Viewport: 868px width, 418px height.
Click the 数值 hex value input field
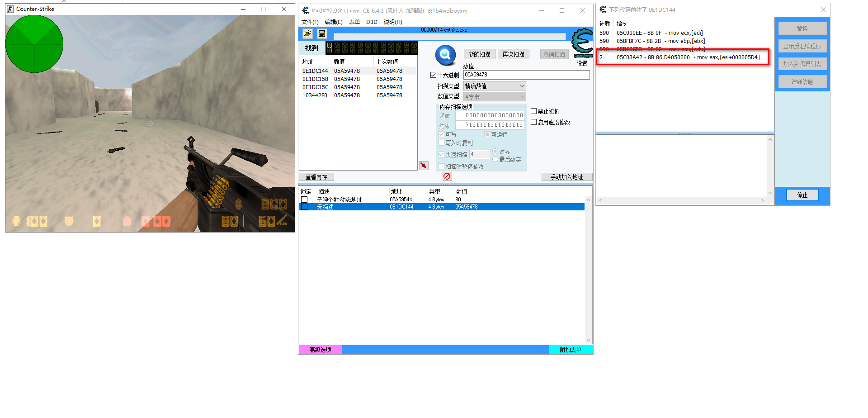tap(527, 75)
